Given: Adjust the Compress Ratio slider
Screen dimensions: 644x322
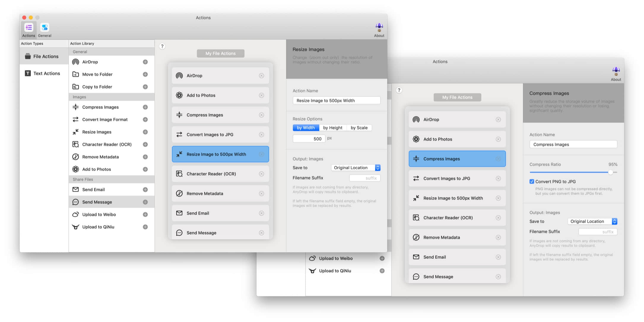Looking at the screenshot, I should [610, 172].
